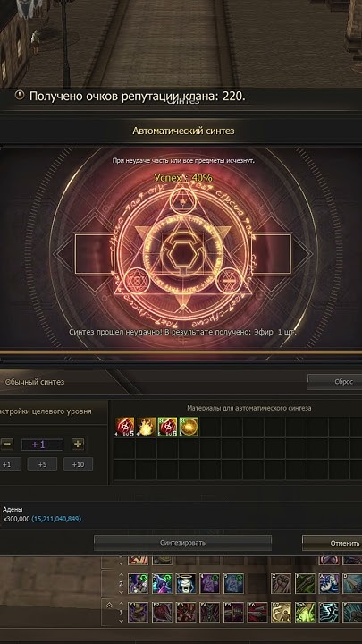Decrease target level with minus button
Image resolution: width=362 pixels, height=644 pixels.
pos(6,444)
